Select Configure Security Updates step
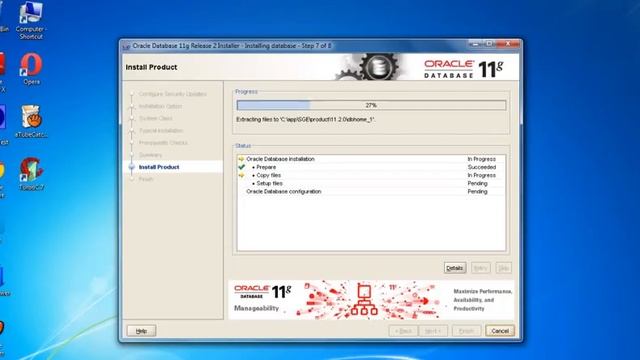 click(173, 94)
